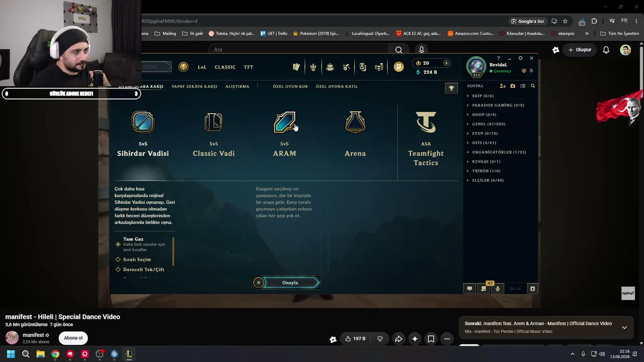This screenshot has width=644, height=362.
Task: Expand the Sonraki up-next playlist panel
Action: [x=624, y=327]
